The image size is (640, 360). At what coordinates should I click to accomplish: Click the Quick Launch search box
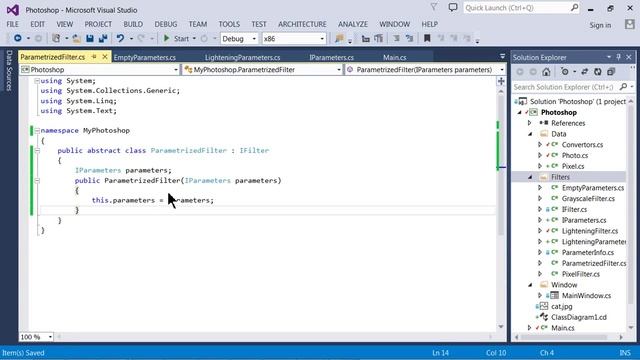pos(522,8)
